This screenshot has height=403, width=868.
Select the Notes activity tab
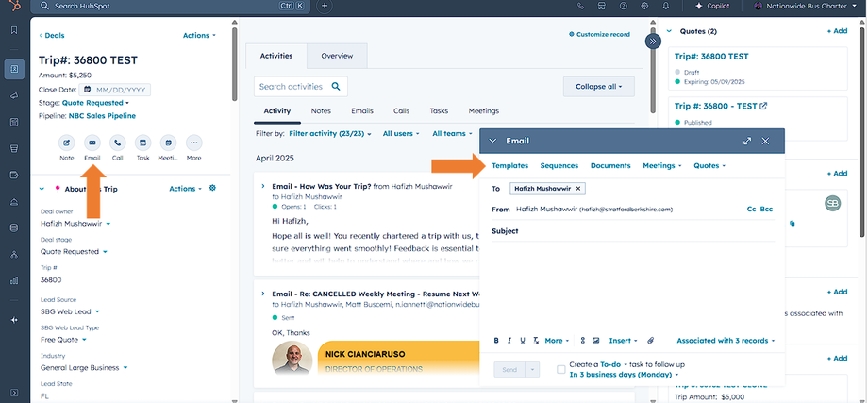click(x=321, y=110)
